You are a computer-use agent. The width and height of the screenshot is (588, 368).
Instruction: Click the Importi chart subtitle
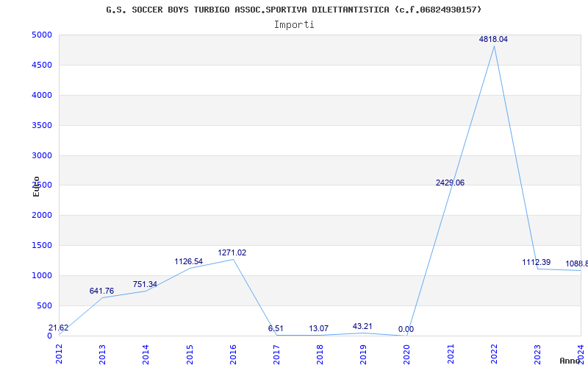(294, 25)
